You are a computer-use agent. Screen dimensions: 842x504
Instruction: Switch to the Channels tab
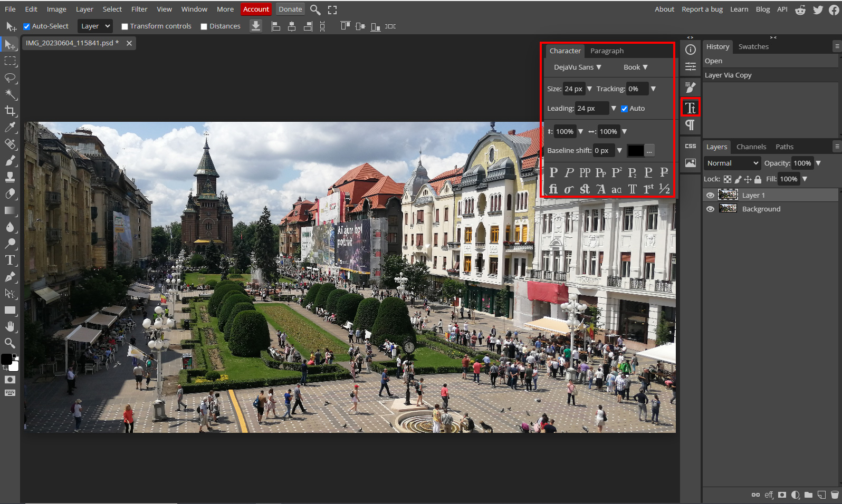click(x=751, y=147)
